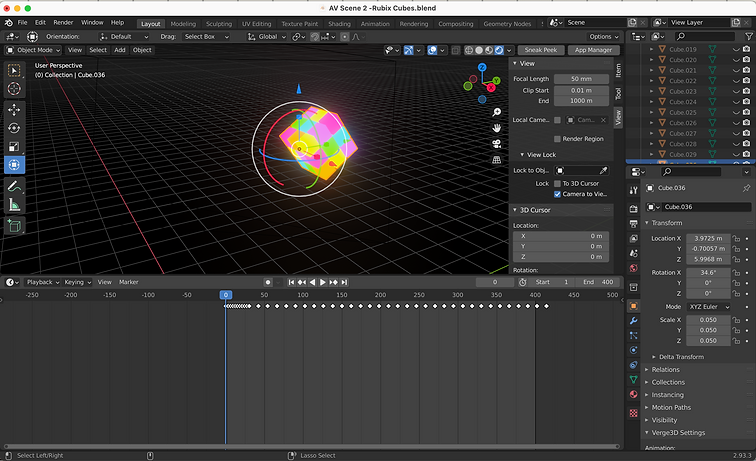The width and height of the screenshot is (756, 461).
Task: Pick the Scale tool in the toolbar
Action: (x=14, y=147)
